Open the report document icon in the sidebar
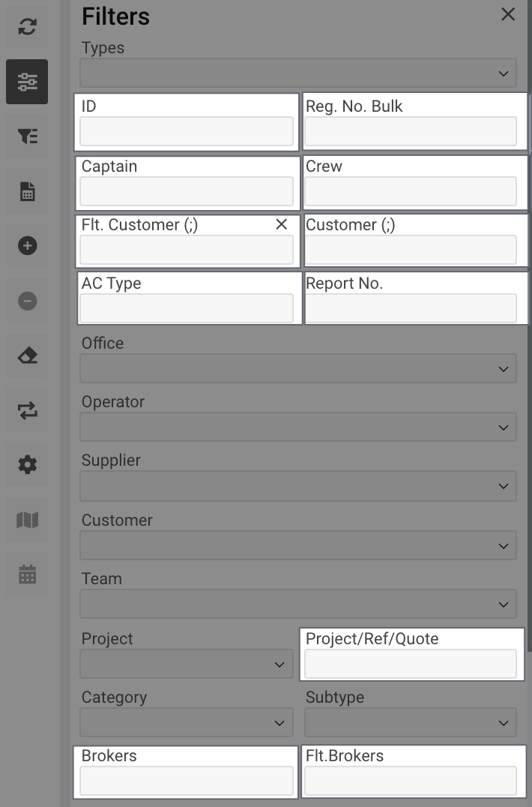532x807 pixels. [x=27, y=191]
